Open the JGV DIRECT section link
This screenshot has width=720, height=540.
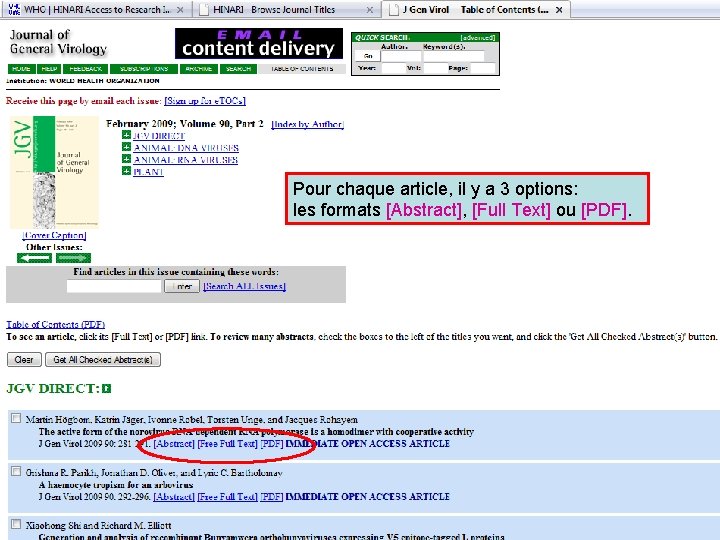pyautogui.click(x=159, y=136)
